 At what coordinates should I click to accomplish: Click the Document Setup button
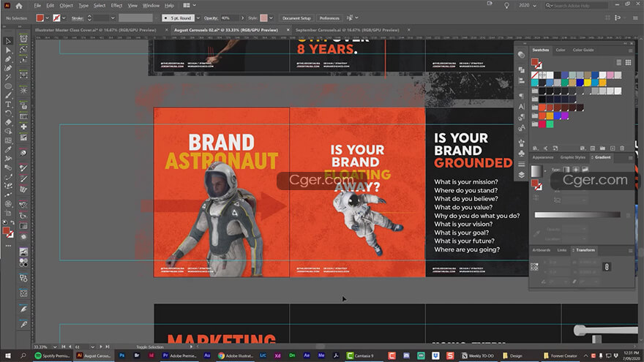coord(296,18)
